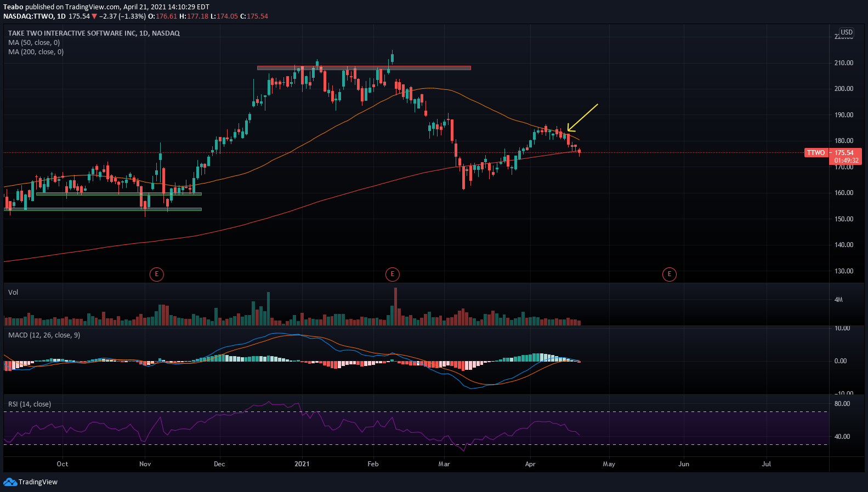Viewport: 868px width, 492px height.
Task: Click the 2021 date axis label
Action: click(x=302, y=464)
